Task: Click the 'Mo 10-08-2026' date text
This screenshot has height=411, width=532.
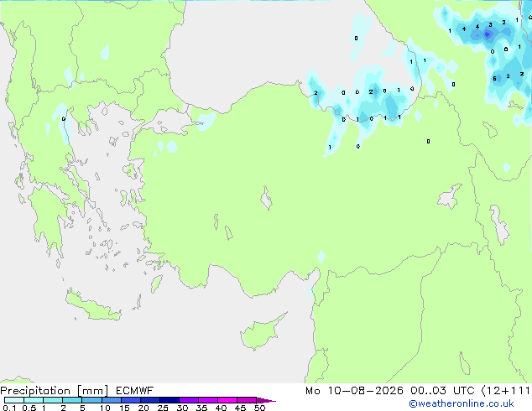Action: coord(354,391)
